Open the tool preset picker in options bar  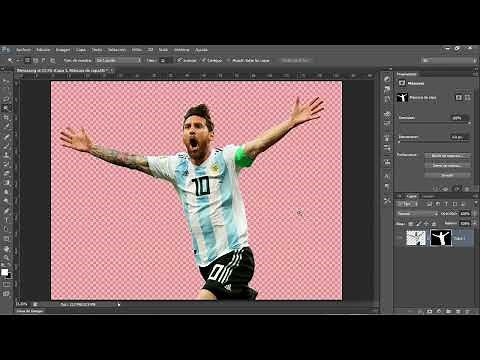(13, 60)
